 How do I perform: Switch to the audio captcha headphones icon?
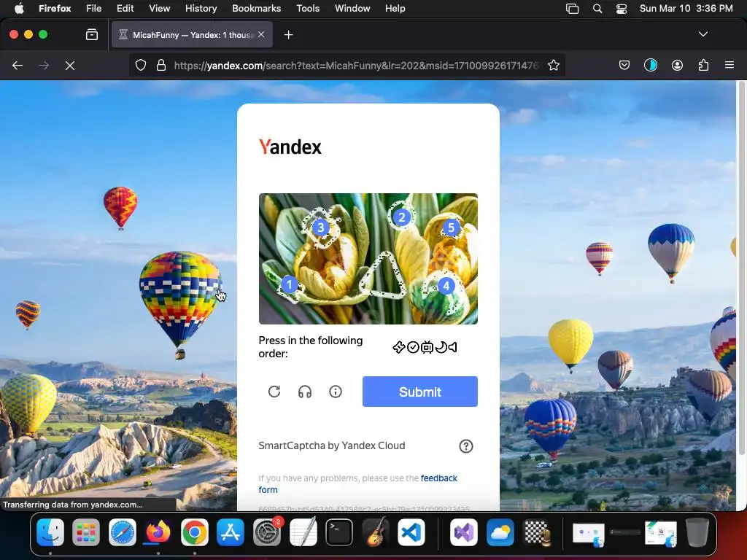coord(305,392)
